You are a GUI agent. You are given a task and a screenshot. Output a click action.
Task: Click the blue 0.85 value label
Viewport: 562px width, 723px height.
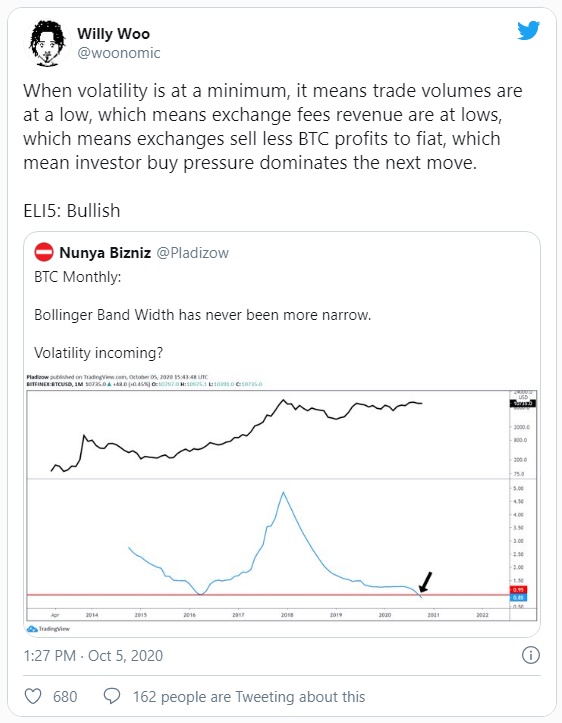519,598
